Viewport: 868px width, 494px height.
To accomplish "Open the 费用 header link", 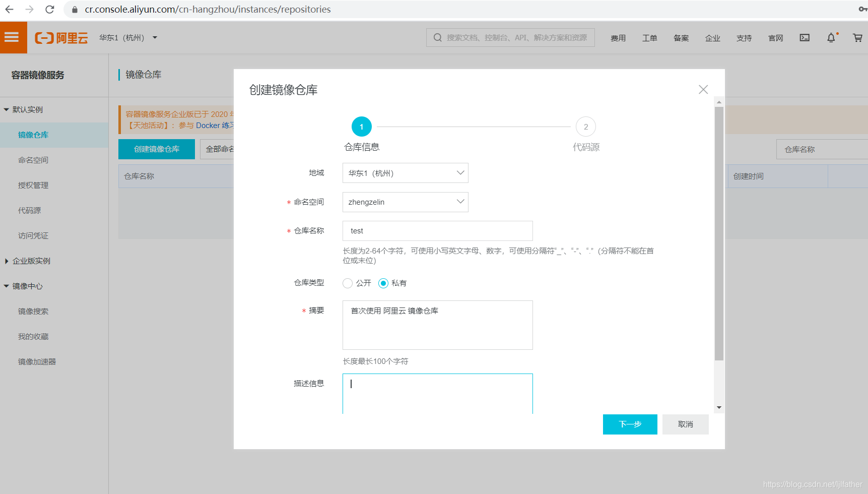I will pyautogui.click(x=618, y=38).
